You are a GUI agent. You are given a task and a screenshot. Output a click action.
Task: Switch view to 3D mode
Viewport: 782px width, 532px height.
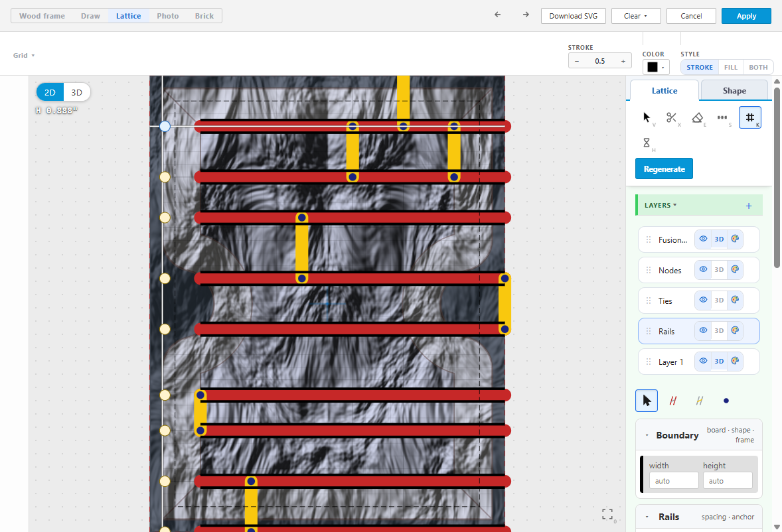coord(77,92)
